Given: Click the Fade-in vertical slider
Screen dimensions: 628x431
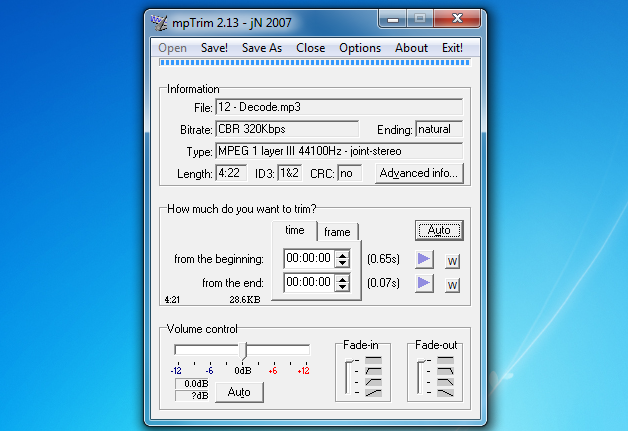Looking at the screenshot, I should pos(348,377).
